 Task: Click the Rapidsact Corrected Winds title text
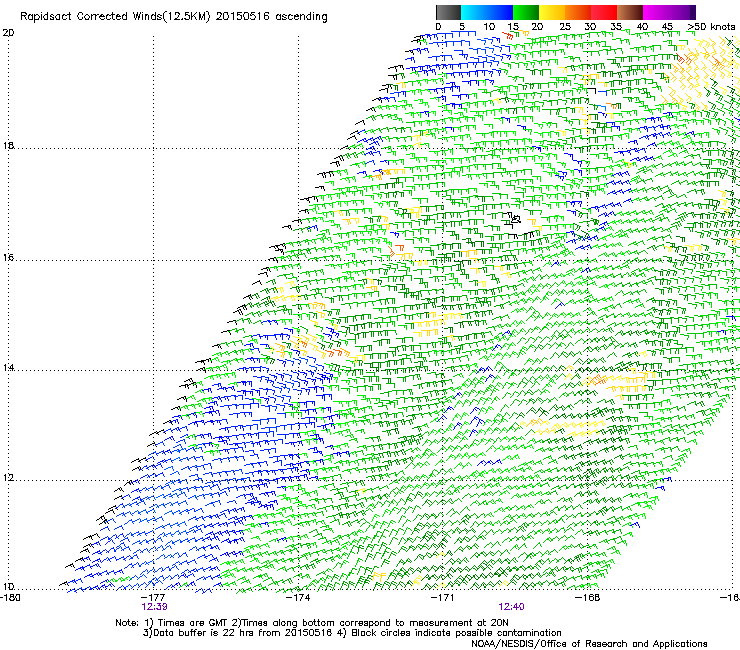pyautogui.click(x=174, y=16)
